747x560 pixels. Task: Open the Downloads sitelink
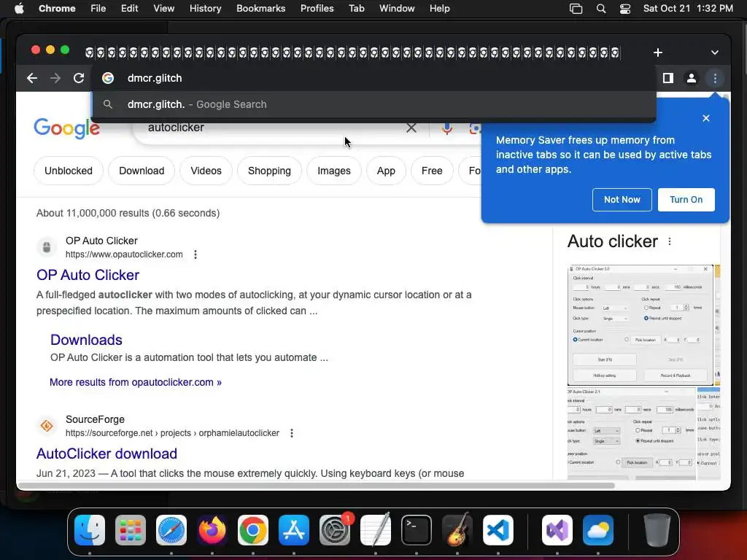[x=86, y=340]
